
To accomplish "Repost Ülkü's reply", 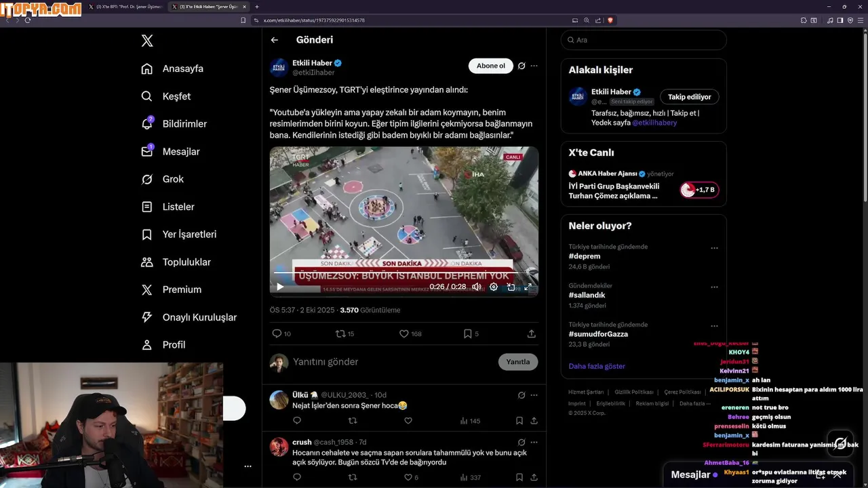I will (353, 421).
